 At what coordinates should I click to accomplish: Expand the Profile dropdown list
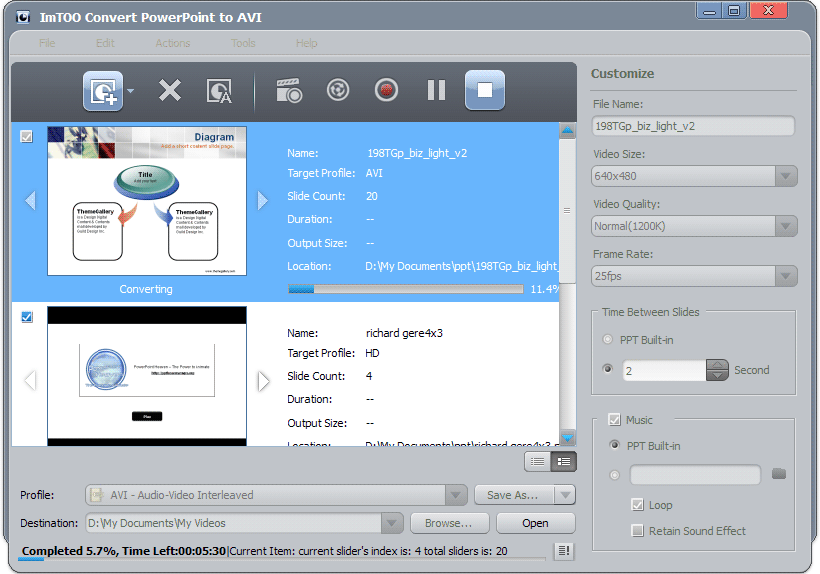[x=456, y=495]
